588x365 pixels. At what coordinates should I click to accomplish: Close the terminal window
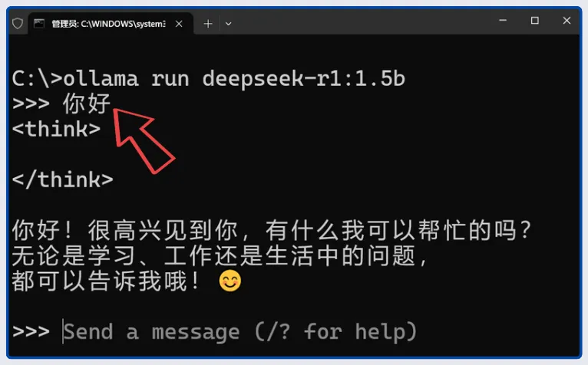click(567, 20)
